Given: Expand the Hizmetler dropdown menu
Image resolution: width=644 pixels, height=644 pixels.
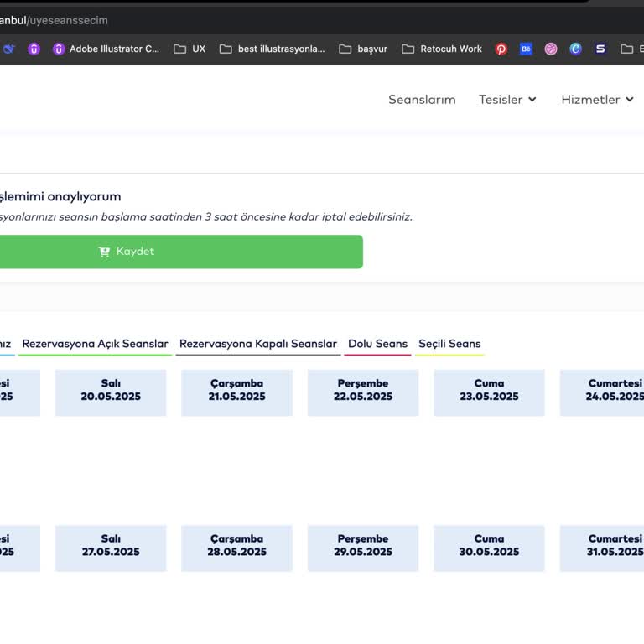Looking at the screenshot, I should tap(598, 100).
